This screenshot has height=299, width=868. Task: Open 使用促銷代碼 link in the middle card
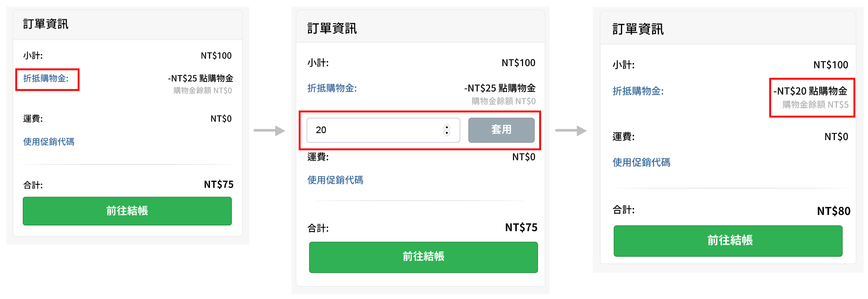[335, 180]
